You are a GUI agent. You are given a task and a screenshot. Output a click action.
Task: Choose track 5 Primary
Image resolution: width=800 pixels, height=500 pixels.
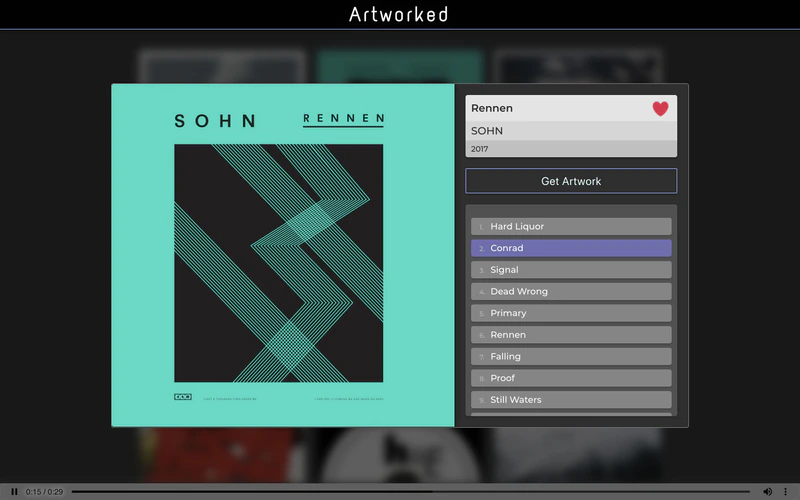pyautogui.click(x=571, y=313)
